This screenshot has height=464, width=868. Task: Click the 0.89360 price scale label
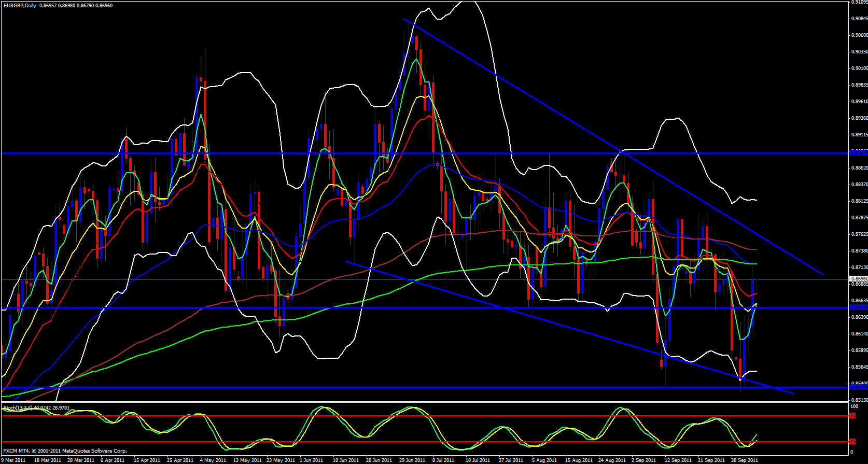coord(859,118)
